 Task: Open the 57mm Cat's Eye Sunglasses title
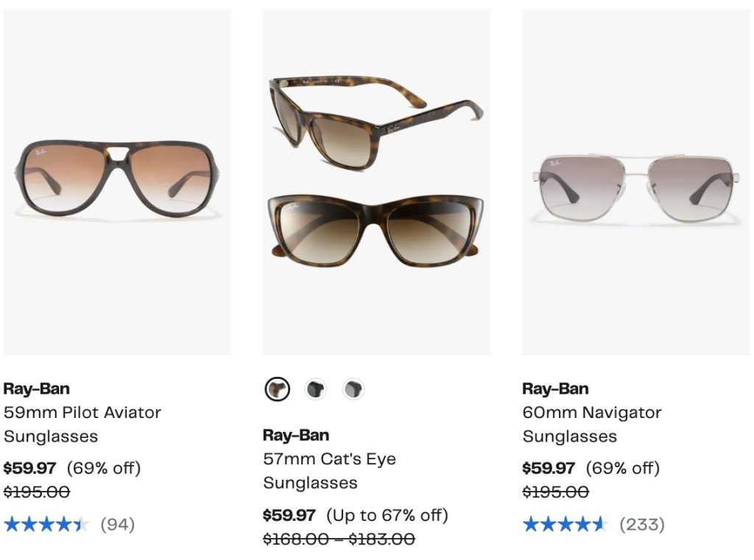(x=329, y=470)
